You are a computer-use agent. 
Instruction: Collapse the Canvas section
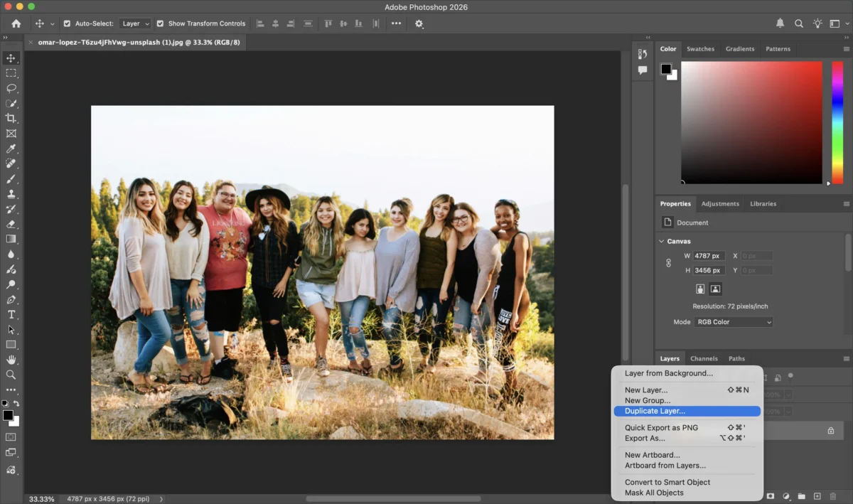coord(662,241)
